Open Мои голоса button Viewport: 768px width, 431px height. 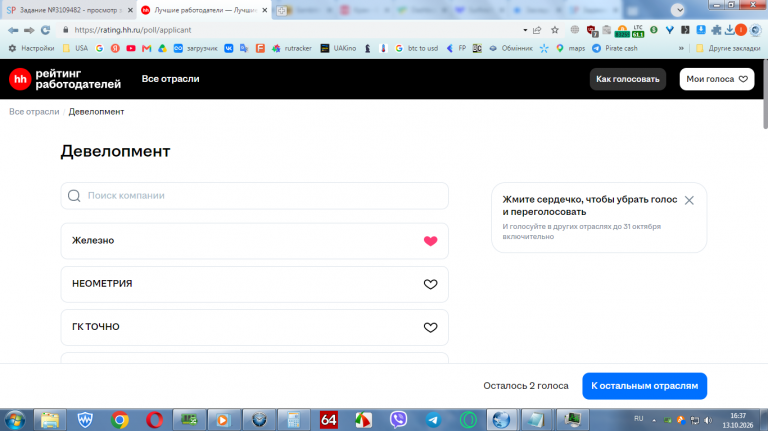coord(717,79)
